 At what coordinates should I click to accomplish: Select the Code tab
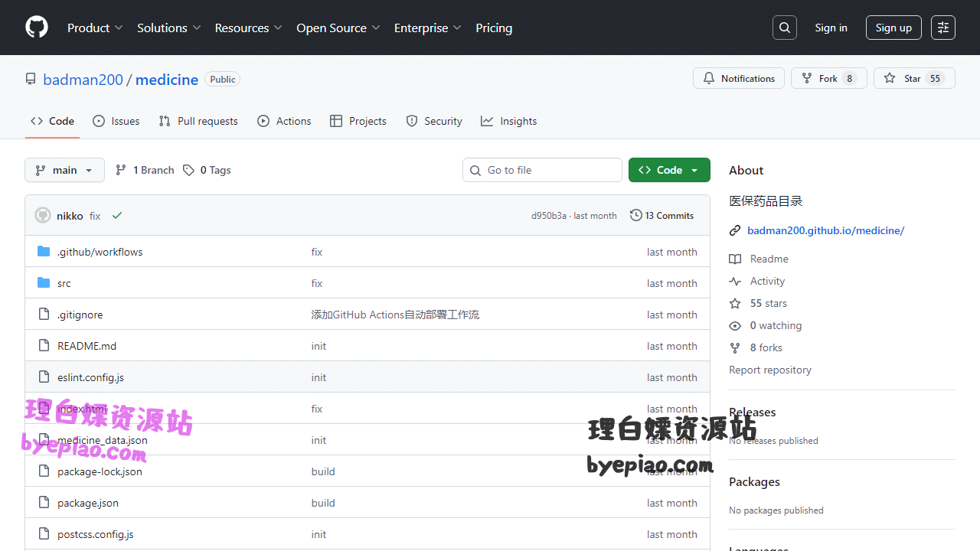pos(52,121)
